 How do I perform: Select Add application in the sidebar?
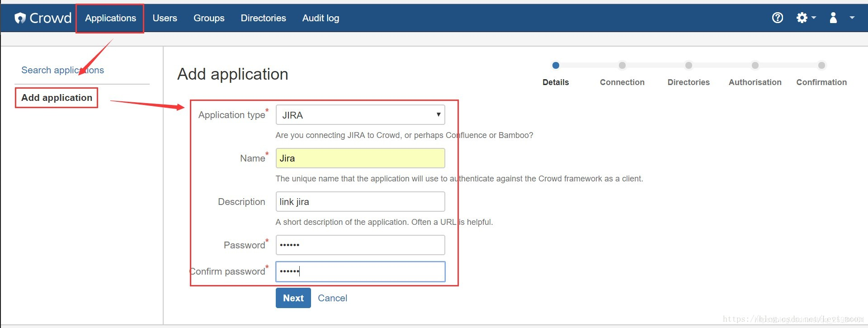57,98
